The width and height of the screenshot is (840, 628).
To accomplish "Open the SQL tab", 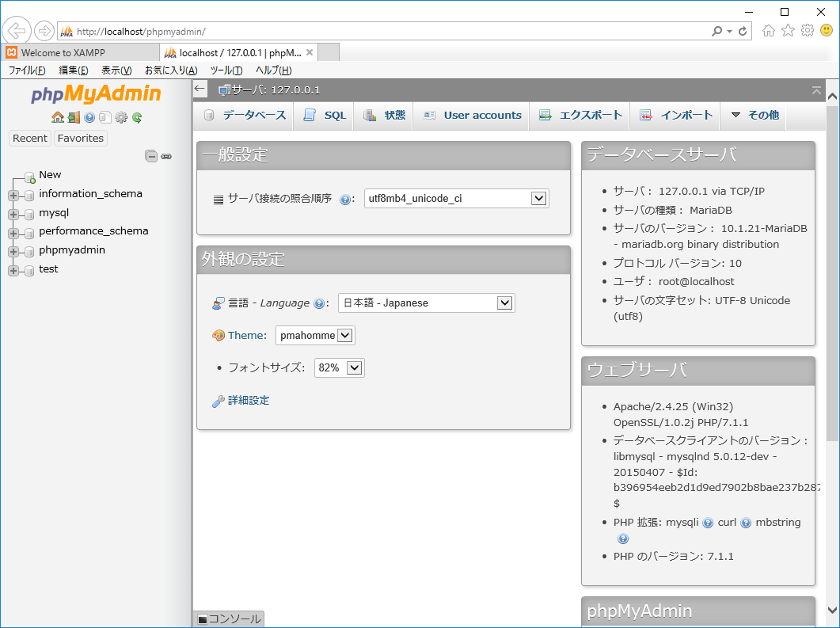I will (325, 116).
